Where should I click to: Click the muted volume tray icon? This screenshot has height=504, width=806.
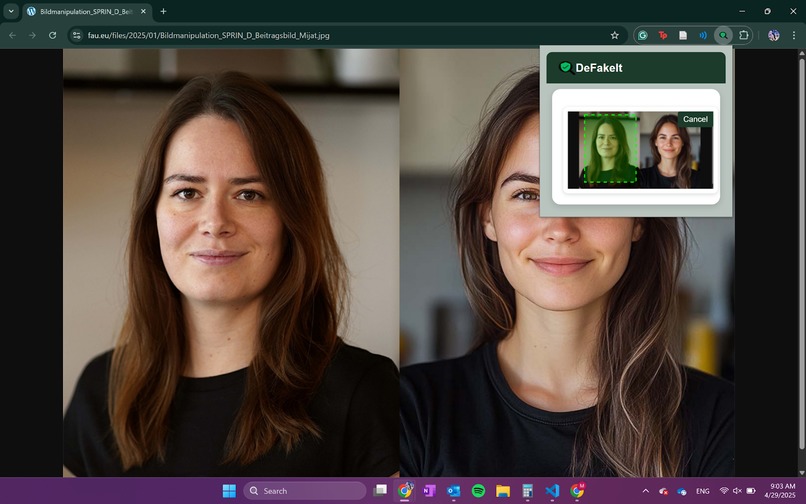[738, 491]
